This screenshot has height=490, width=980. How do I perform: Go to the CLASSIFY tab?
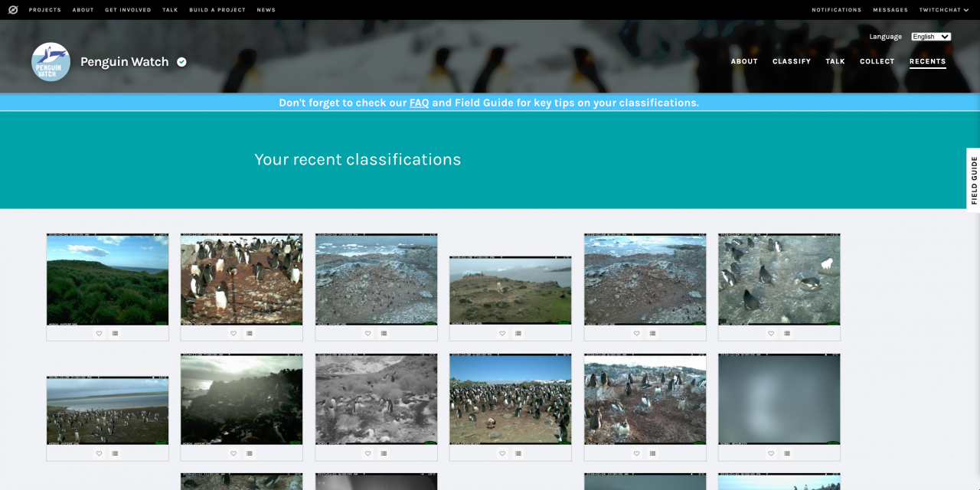point(792,61)
